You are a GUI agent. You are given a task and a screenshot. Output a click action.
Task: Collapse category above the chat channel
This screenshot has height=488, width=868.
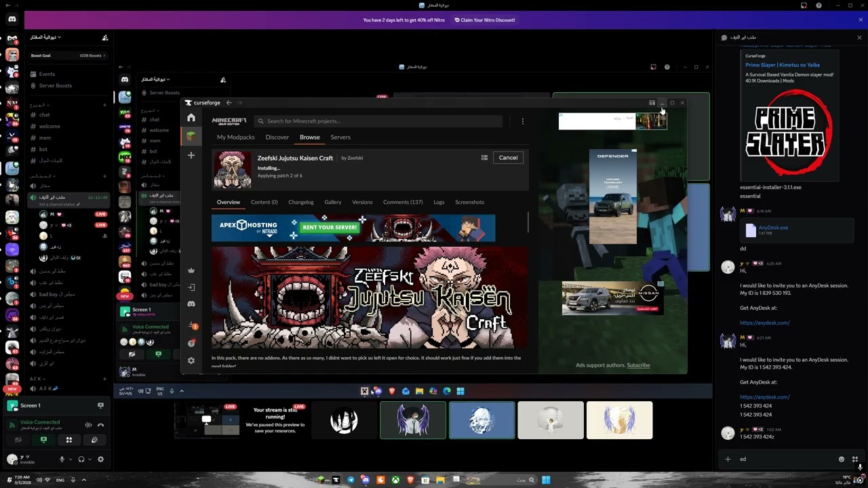coord(39,105)
